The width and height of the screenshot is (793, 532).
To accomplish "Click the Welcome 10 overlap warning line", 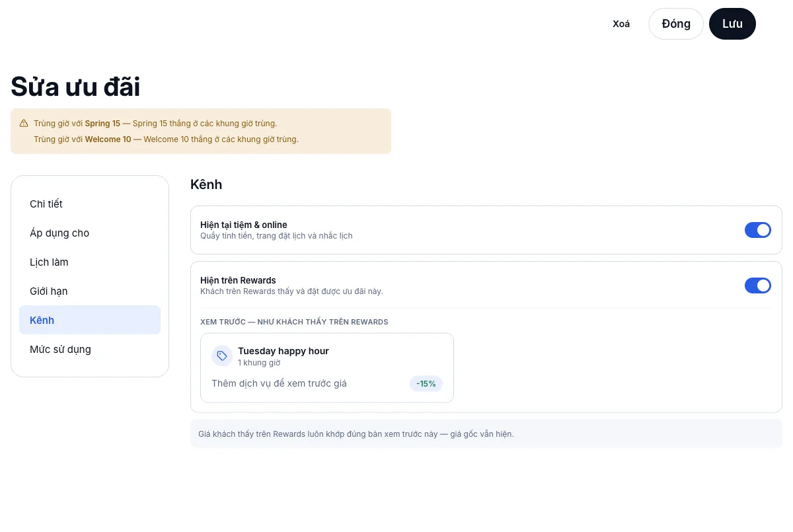I will [x=166, y=139].
